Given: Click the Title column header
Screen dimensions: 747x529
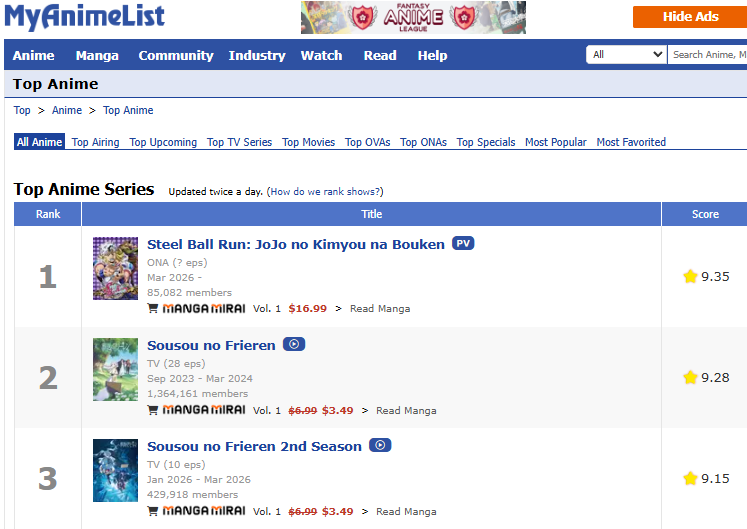Looking at the screenshot, I should (x=371, y=214).
